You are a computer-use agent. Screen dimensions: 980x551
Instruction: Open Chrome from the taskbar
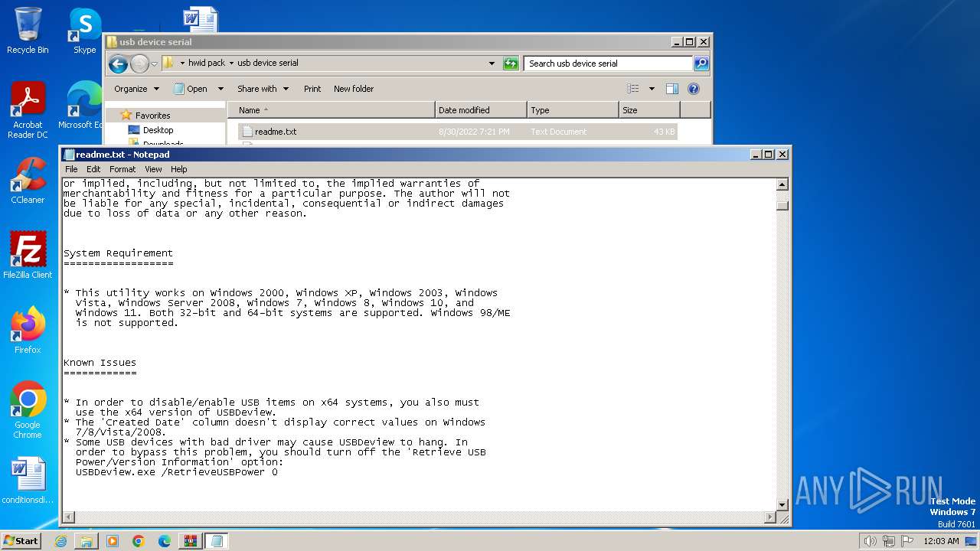pos(139,541)
